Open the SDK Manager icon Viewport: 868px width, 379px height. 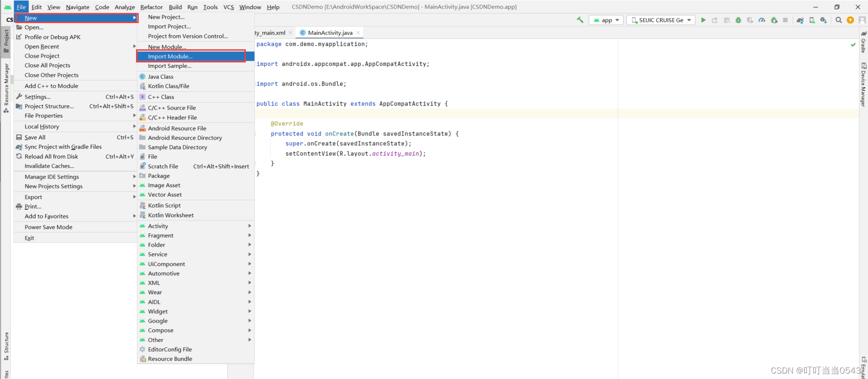click(x=823, y=20)
